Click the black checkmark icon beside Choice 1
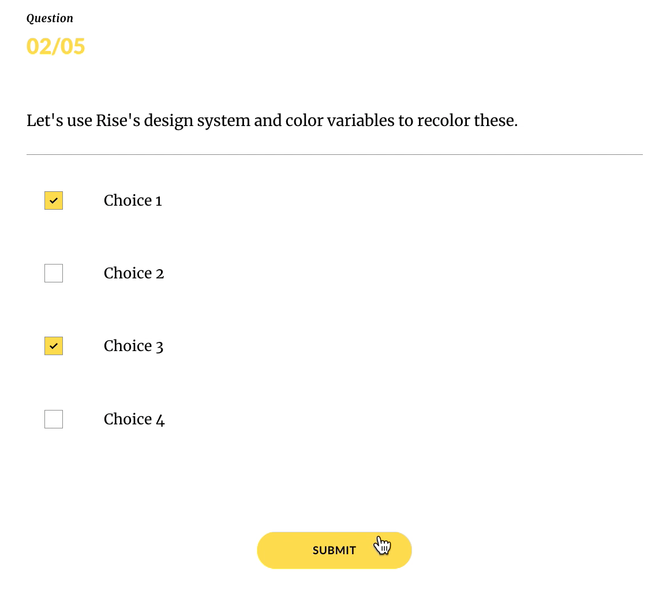The image size is (659, 596). (54, 201)
